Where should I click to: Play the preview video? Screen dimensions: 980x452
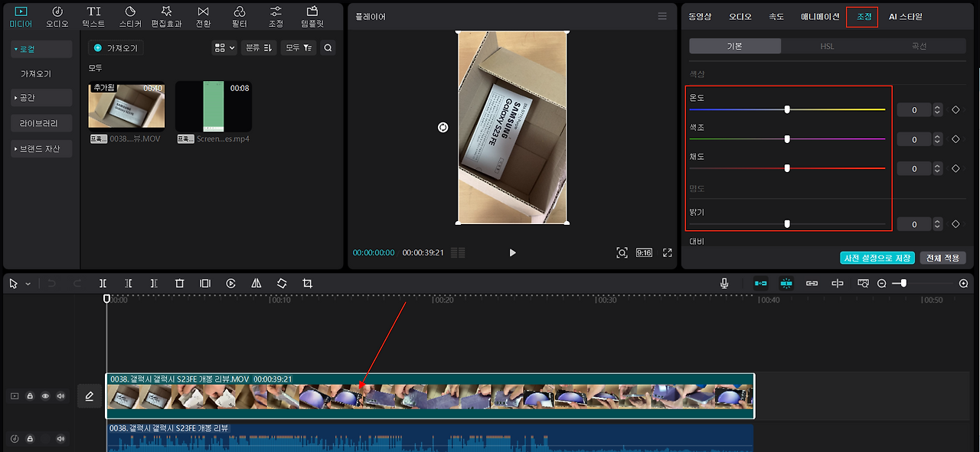512,252
